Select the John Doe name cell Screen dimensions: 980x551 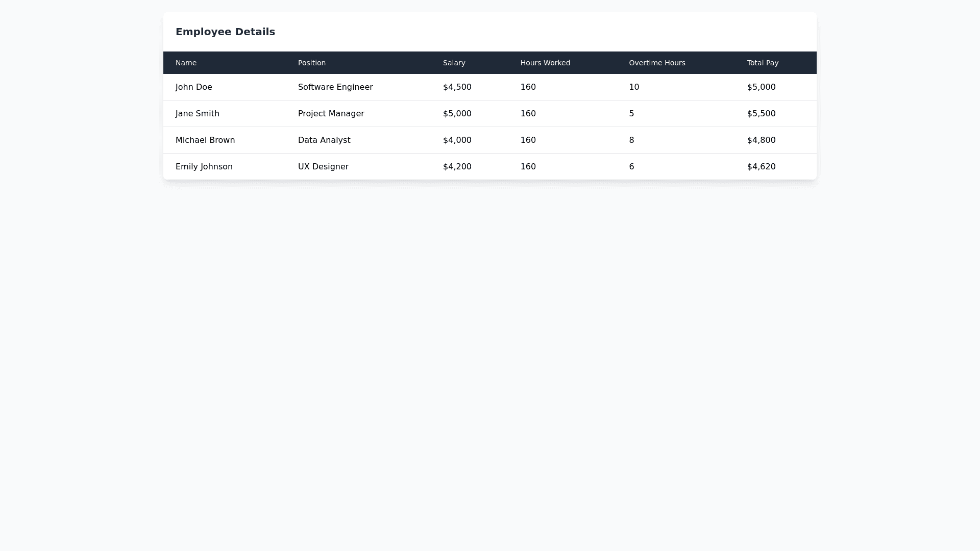pos(193,87)
